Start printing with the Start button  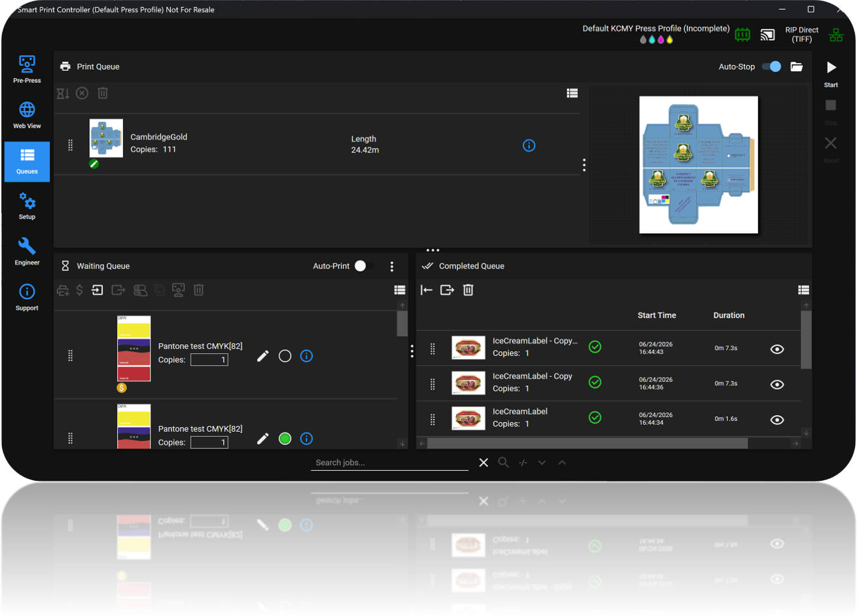click(831, 73)
